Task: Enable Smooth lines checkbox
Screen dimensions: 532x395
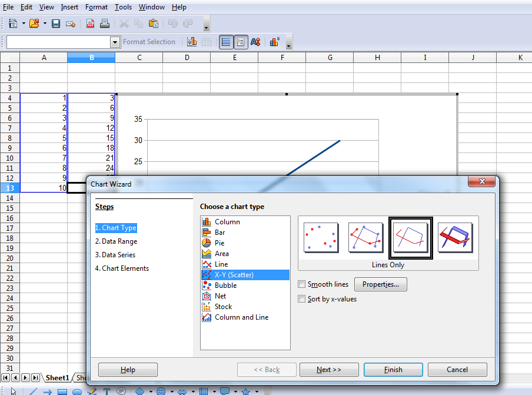Action: (x=302, y=284)
